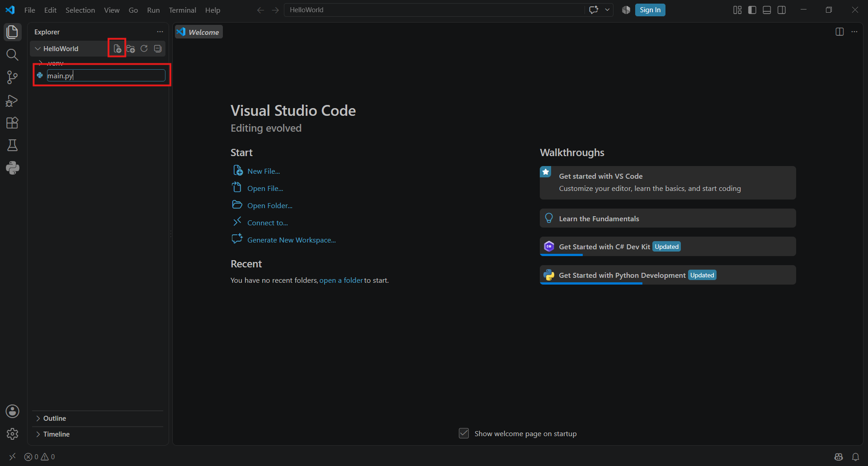Open the File menu
This screenshot has height=466, width=868.
point(29,10)
